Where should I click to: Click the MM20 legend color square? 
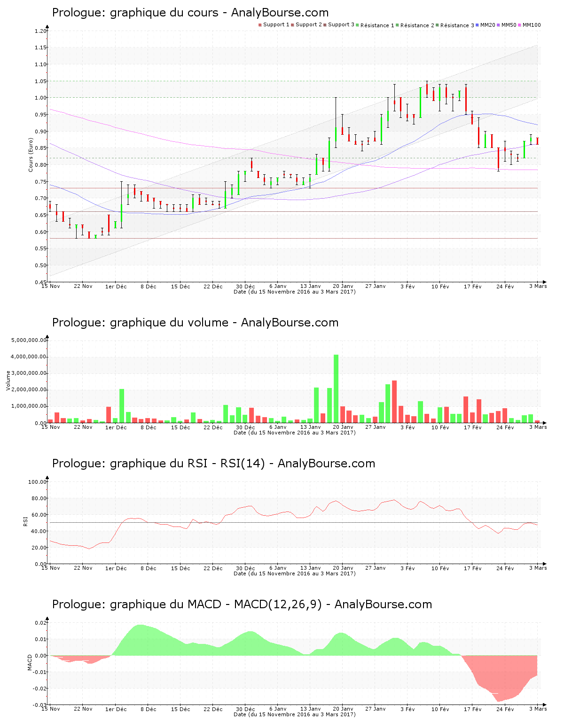(x=478, y=25)
